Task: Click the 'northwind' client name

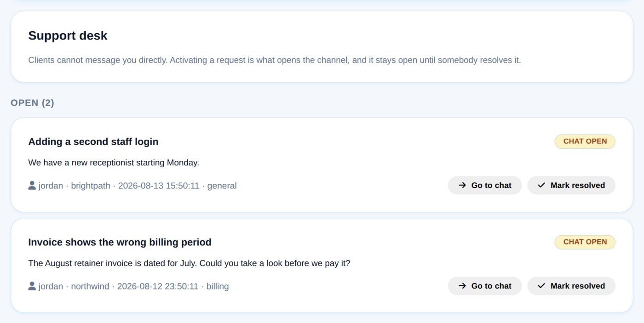Action: click(x=90, y=286)
